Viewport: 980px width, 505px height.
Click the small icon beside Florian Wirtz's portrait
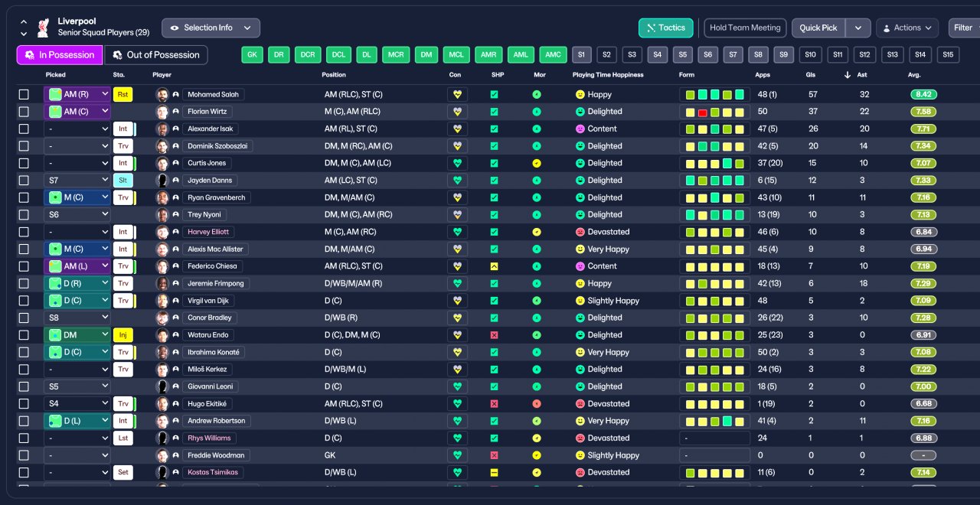click(x=175, y=112)
